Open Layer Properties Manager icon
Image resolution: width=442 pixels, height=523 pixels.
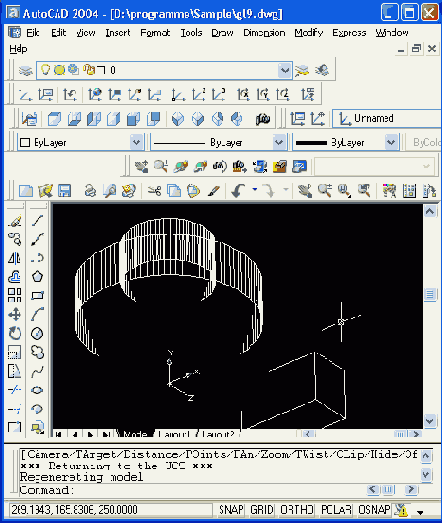pyautogui.click(x=25, y=70)
